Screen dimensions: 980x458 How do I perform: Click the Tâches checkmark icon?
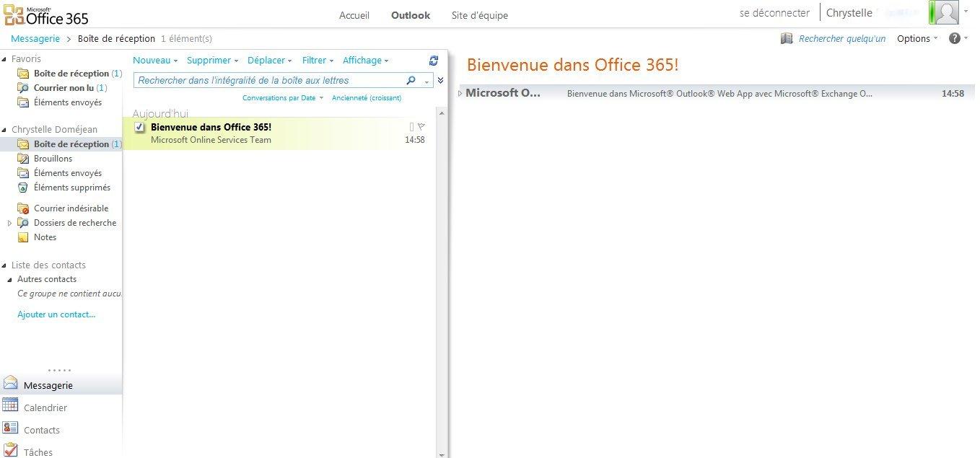point(10,450)
